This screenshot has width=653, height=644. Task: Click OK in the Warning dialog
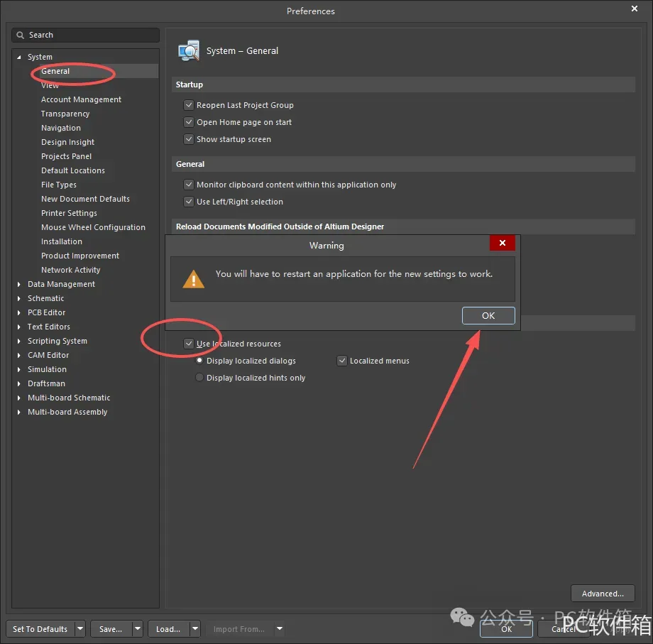(x=488, y=316)
